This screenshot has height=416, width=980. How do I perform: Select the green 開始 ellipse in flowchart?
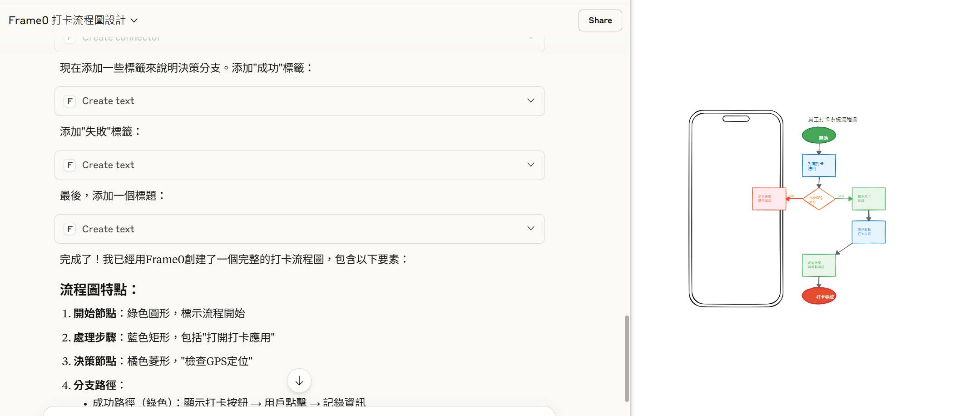819,135
